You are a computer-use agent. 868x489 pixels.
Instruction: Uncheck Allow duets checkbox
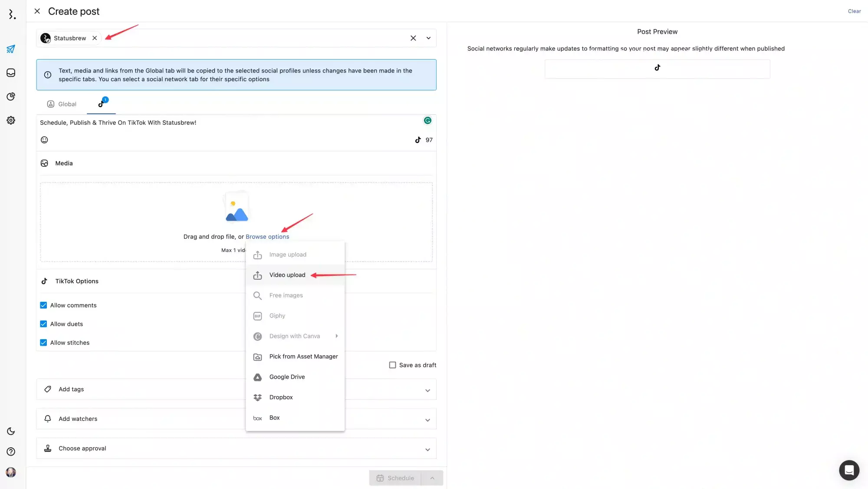coord(43,324)
